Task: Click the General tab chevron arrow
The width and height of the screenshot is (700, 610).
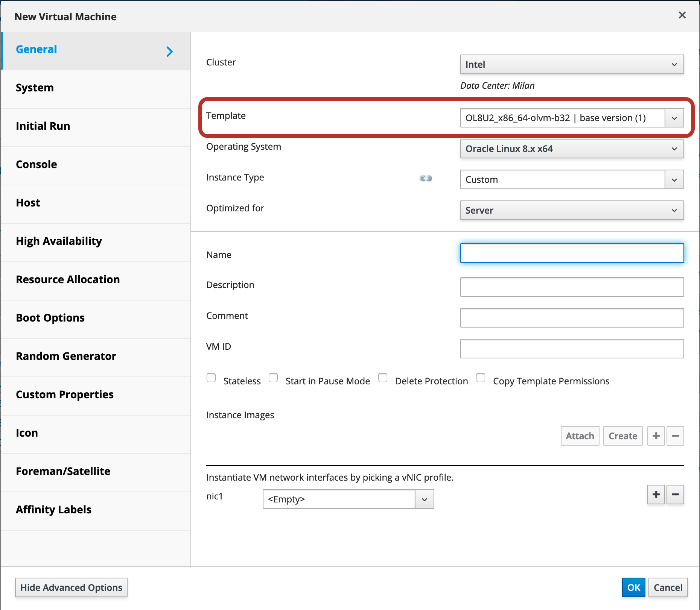Action: pos(170,52)
